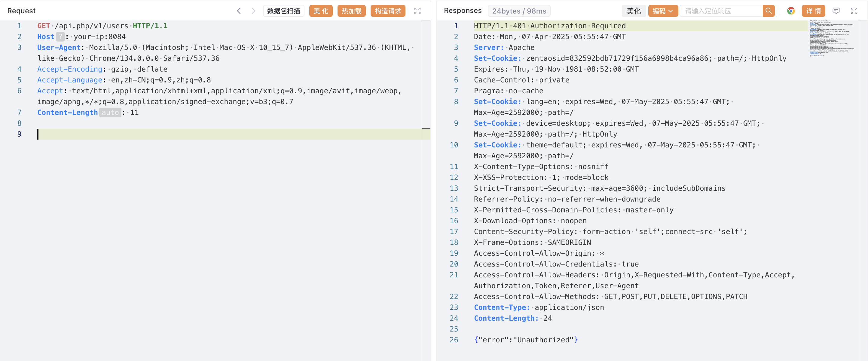Click the question mark badge beside Host
The height and width of the screenshot is (361, 868).
(x=60, y=36)
